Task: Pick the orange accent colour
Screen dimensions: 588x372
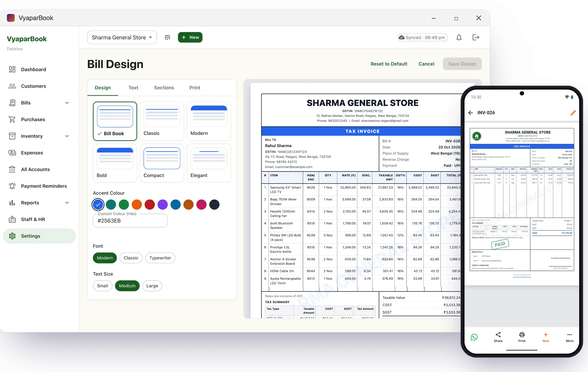Action: pyautogui.click(x=137, y=205)
